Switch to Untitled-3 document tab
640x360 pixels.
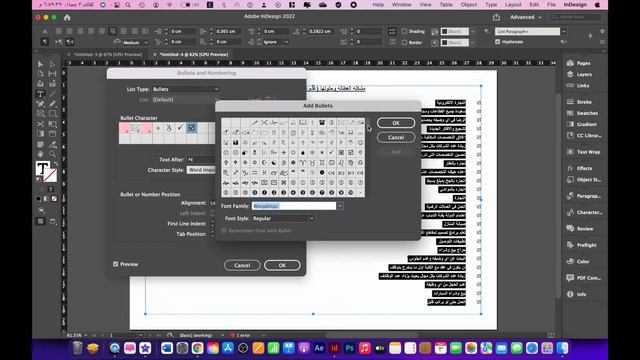pos(108,54)
